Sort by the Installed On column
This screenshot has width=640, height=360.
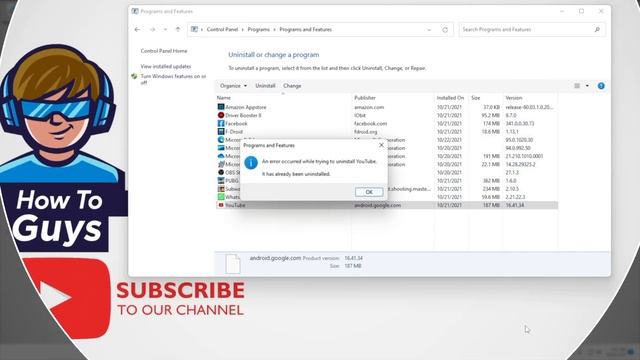pyautogui.click(x=450, y=98)
